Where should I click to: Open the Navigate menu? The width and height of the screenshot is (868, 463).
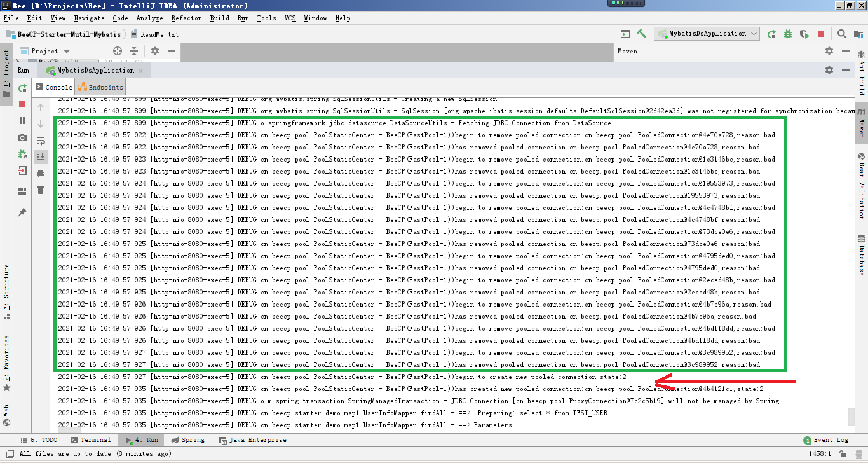(x=89, y=18)
